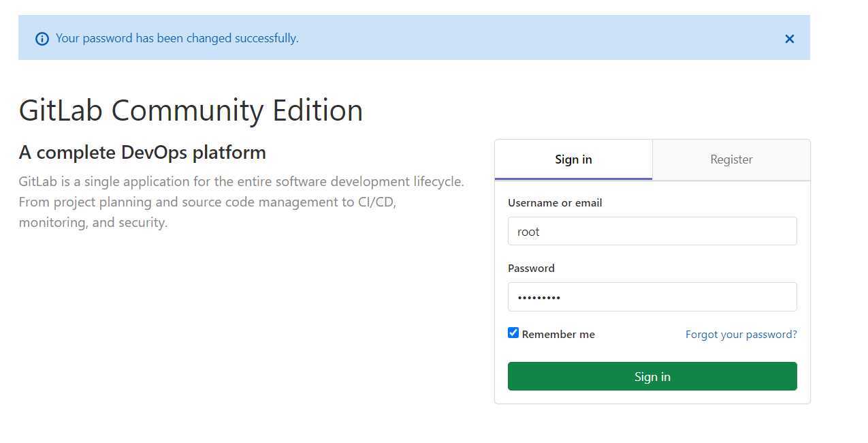
Task: Click the GitLab description paragraph
Action: click(x=242, y=202)
